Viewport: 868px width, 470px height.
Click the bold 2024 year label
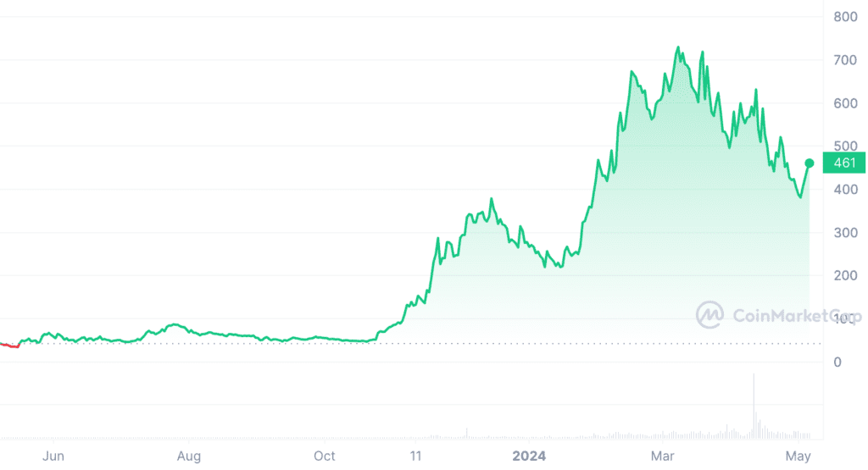[528, 456]
